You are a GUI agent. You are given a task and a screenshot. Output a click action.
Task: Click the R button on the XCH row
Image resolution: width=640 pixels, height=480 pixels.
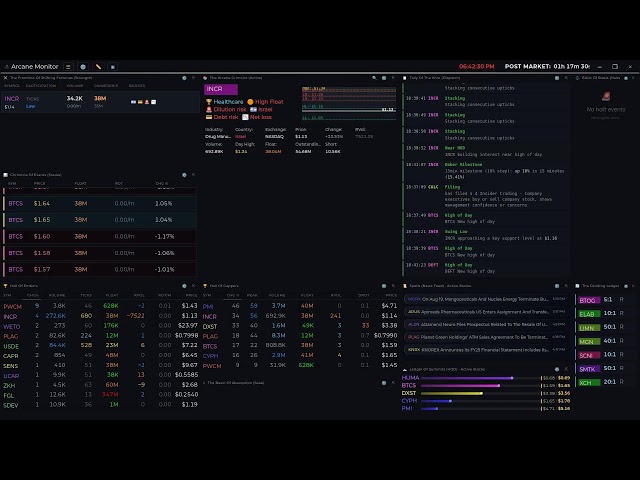[621, 382]
